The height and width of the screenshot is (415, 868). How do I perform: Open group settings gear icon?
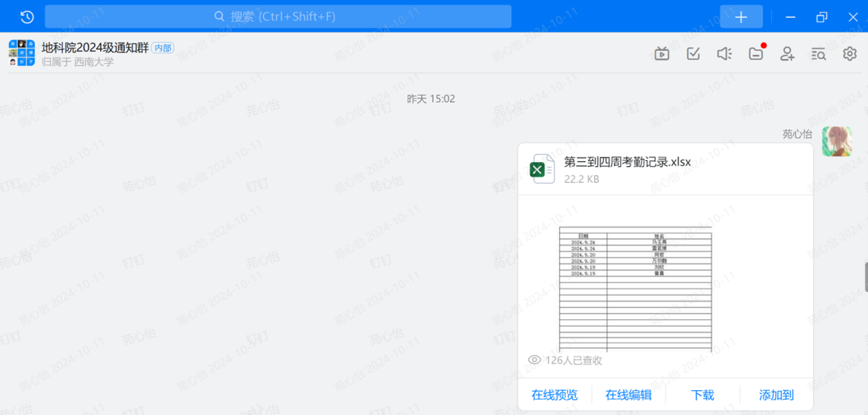[850, 54]
